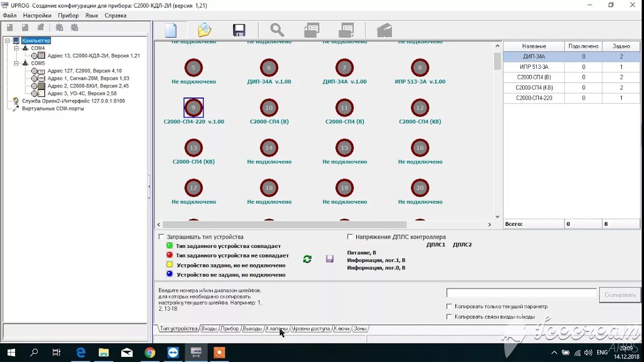The width and height of the screenshot is (644, 362).
Task: Select Адрес 127, С2000 tree item
Action: click(x=85, y=71)
